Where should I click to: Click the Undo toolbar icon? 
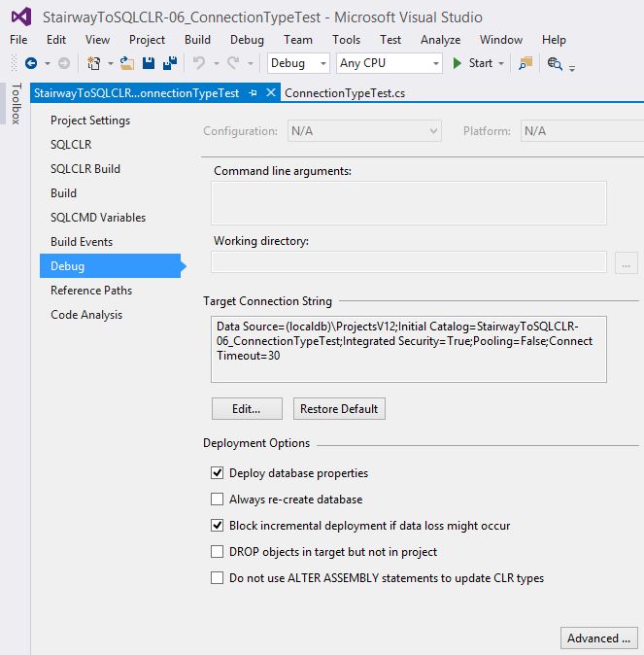pyautogui.click(x=199, y=63)
